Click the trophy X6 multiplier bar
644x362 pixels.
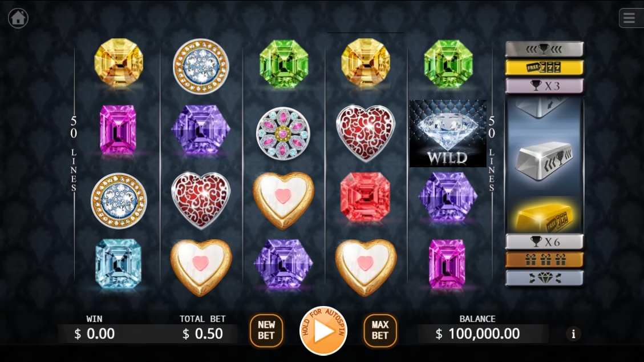pyautogui.click(x=544, y=242)
